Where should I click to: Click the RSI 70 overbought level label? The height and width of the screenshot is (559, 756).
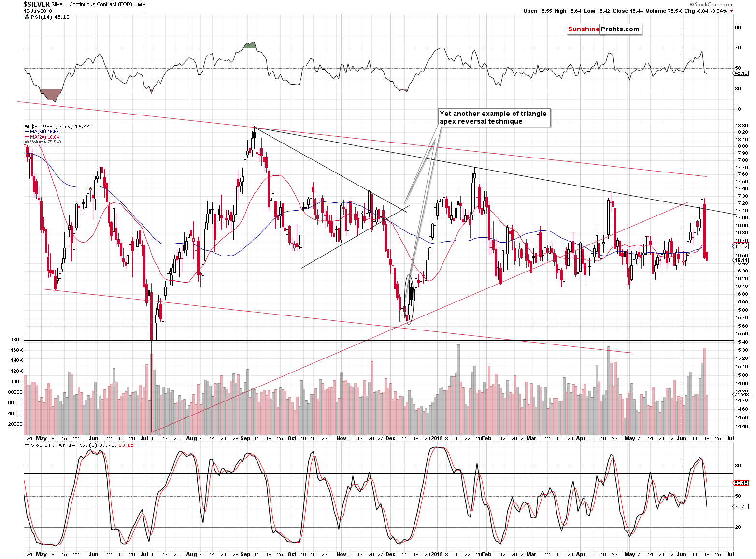click(x=738, y=47)
